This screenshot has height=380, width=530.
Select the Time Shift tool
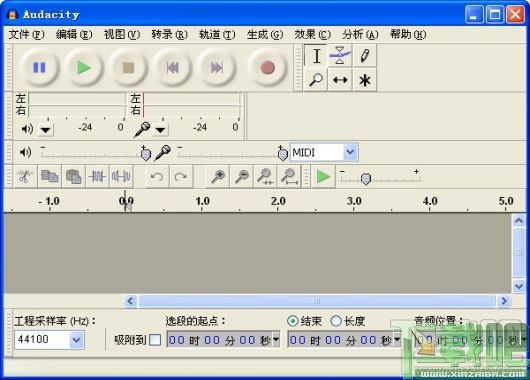340,80
